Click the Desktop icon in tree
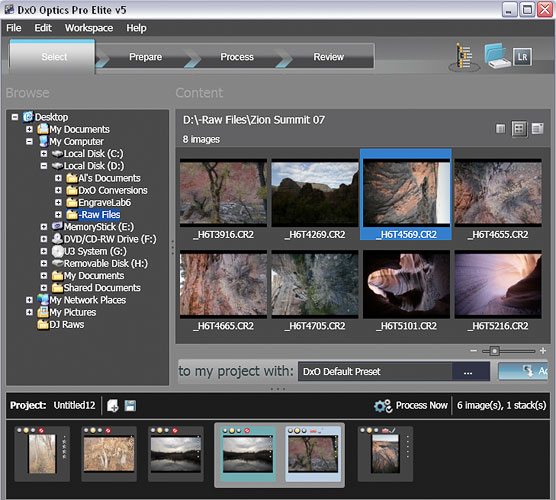Viewport: 556px width, 500px height. click(x=28, y=117)
